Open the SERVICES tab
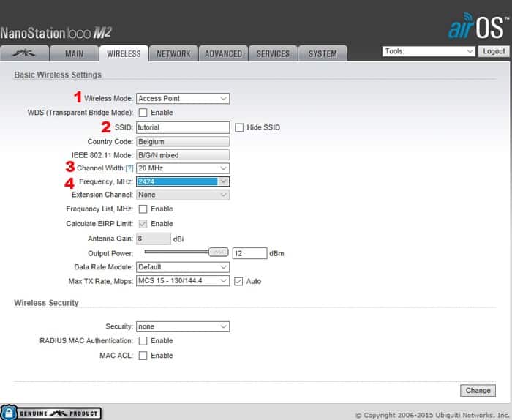Viewport: 512px width, 420px height. click(x=273, y=53)
